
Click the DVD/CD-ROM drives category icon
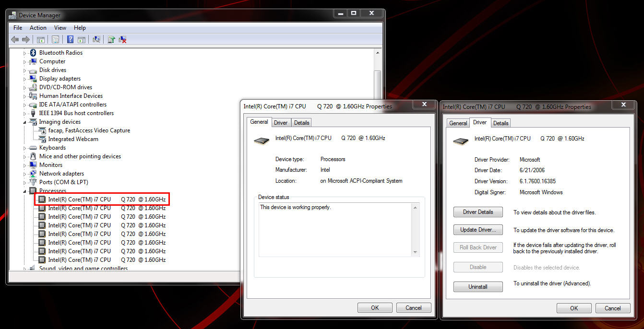click(33, 87)
